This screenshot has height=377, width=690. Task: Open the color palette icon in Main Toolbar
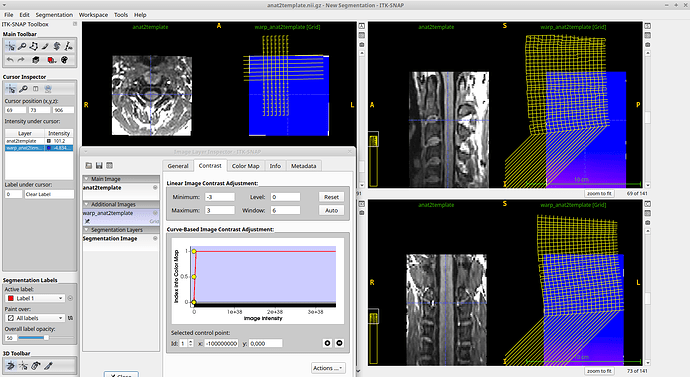pos(64,60)
